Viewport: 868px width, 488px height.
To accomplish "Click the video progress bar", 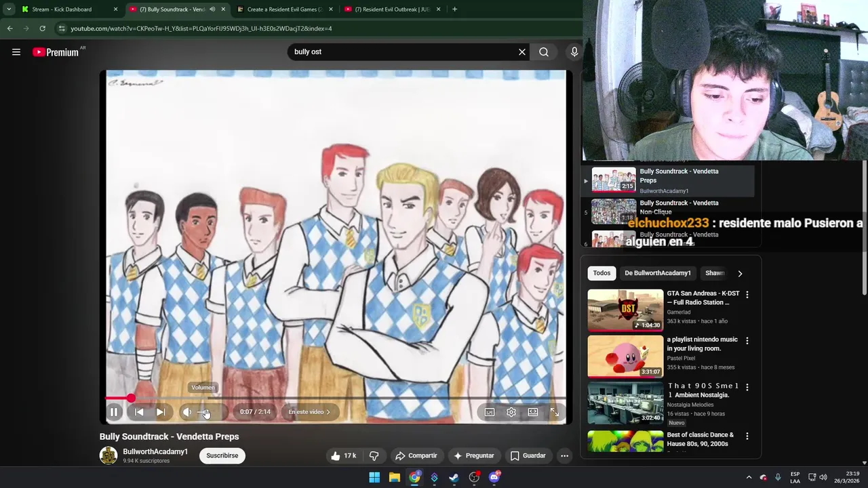I will click(x=336, y=399).
